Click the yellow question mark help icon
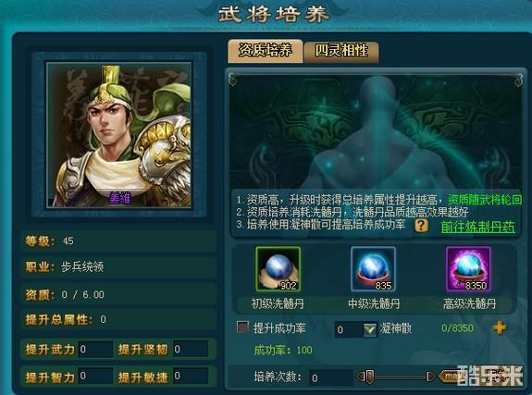 (421, 226)
